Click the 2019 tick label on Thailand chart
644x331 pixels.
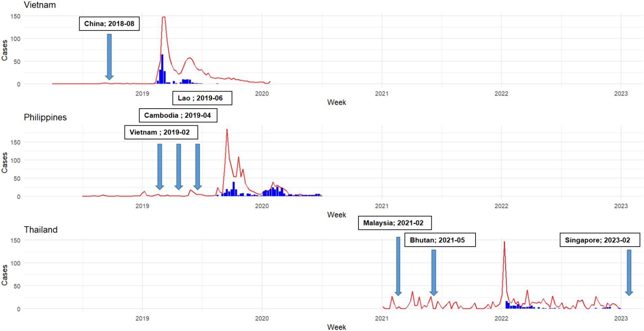(142, 318)
